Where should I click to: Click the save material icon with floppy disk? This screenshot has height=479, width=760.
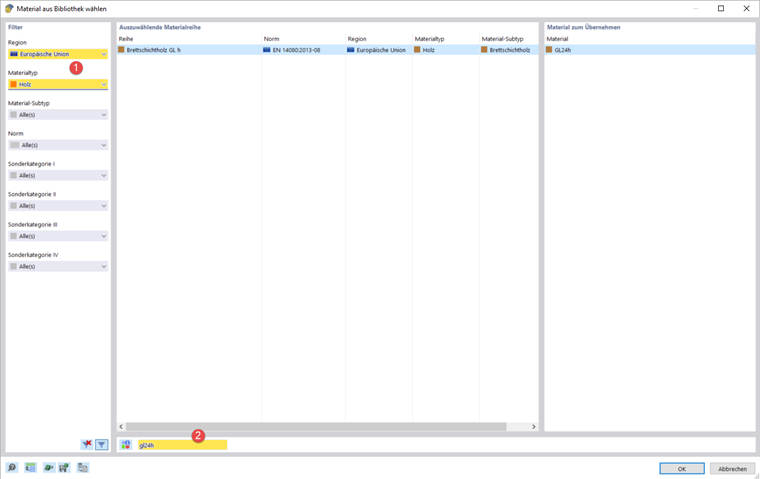coord(64,467)
